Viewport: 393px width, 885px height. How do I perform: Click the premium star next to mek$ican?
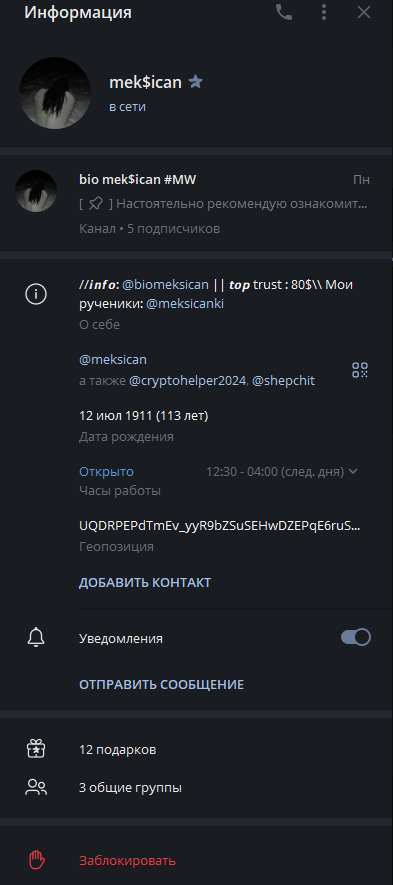click(195, 82)
